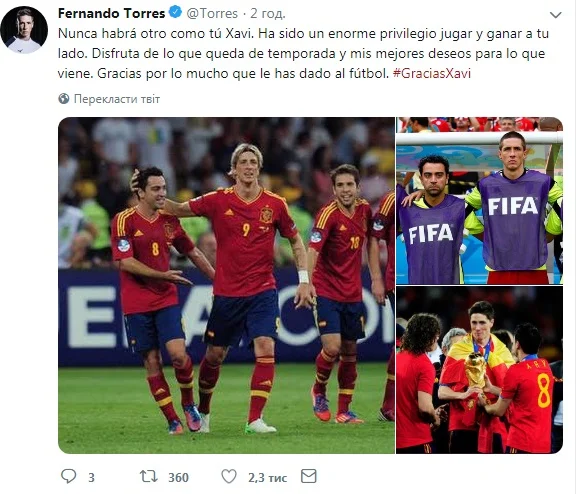Click the blue verified badge
Screen dimensions: 576x494
pyautogui.click(x=175, y=13)
